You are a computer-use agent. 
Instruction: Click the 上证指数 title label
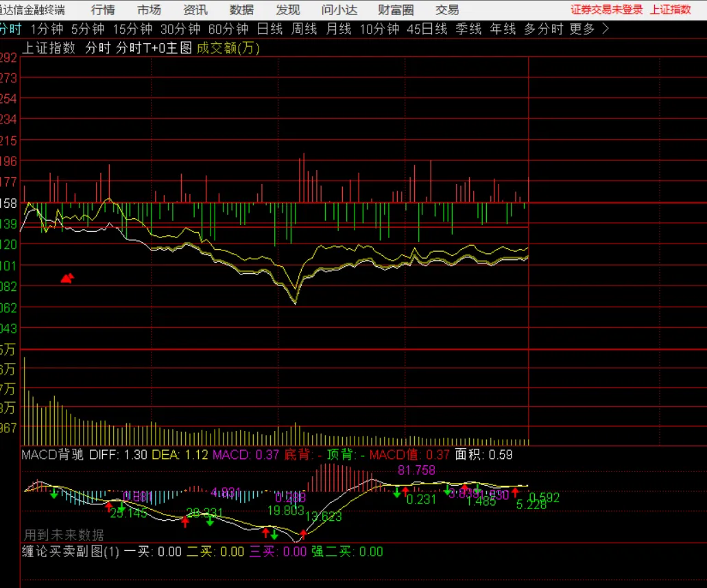click(671, 10)
